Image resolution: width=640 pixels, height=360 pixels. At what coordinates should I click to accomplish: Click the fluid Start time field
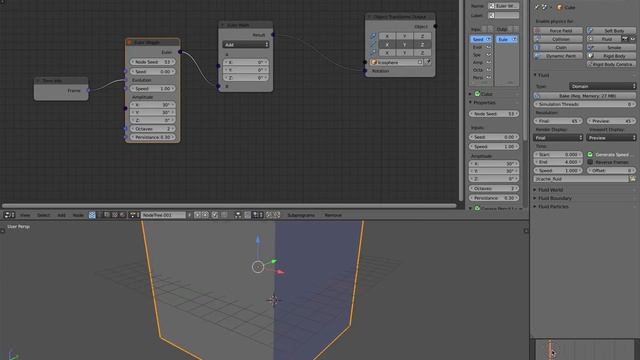[x=558, y=155]
